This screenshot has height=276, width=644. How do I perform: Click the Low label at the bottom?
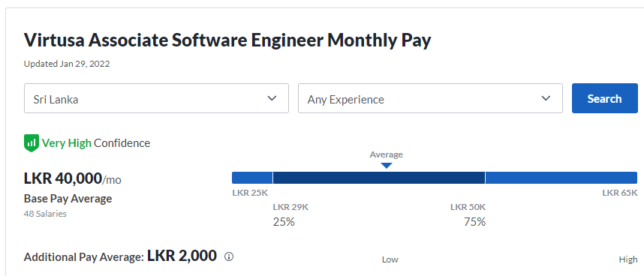click(x=390, y=259)
